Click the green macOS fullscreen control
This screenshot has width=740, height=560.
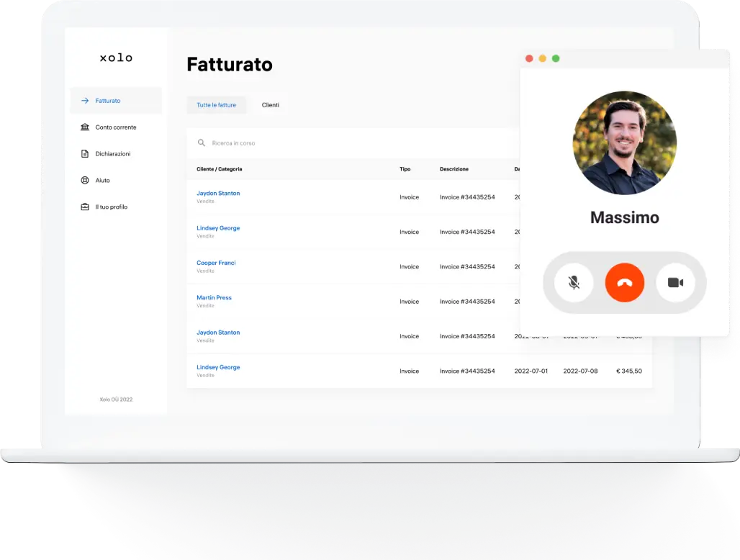pos(555,58)
